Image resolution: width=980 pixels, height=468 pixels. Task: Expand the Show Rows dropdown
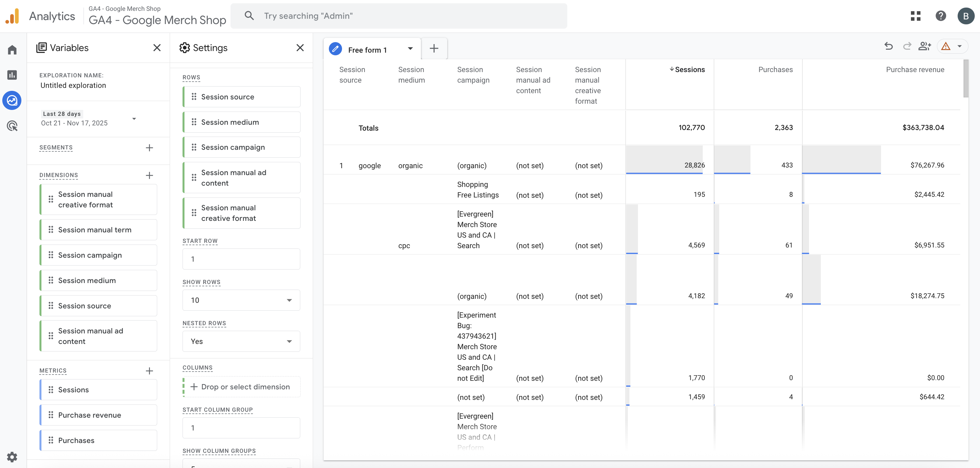[241, 300]
